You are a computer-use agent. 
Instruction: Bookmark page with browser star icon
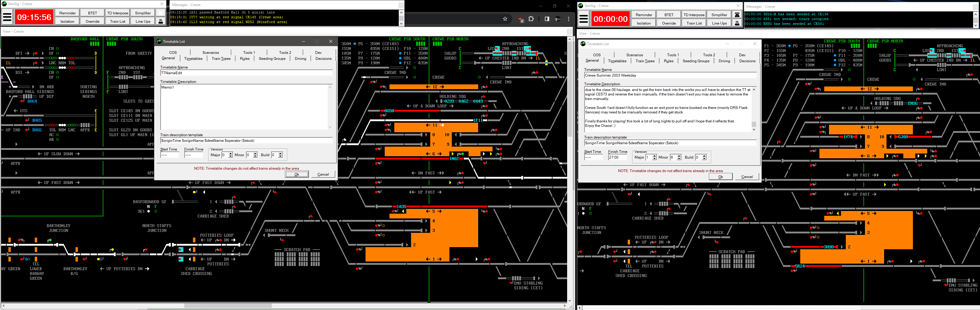coord(505,19)
